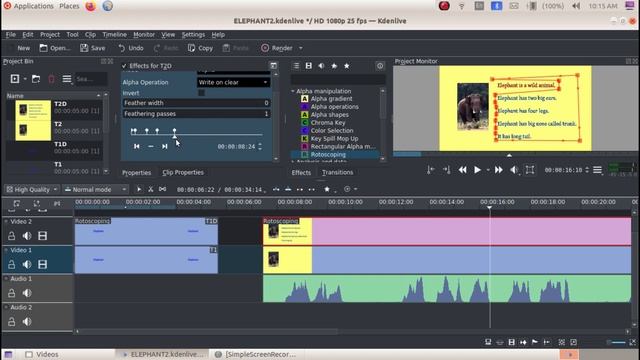Open the Render button dropdown arrow

pyautogui.click(x=301, y=48)
